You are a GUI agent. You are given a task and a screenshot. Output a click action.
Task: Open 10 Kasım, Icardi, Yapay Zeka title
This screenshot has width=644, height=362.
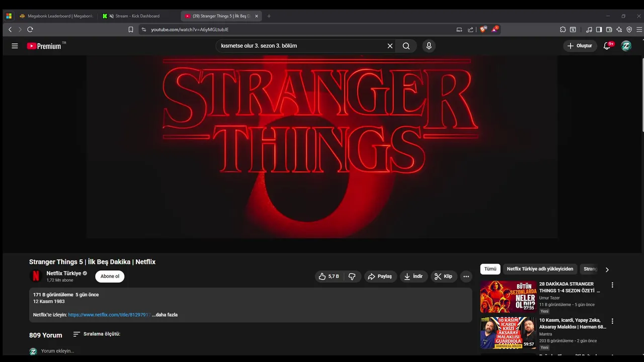coord(573,324)
